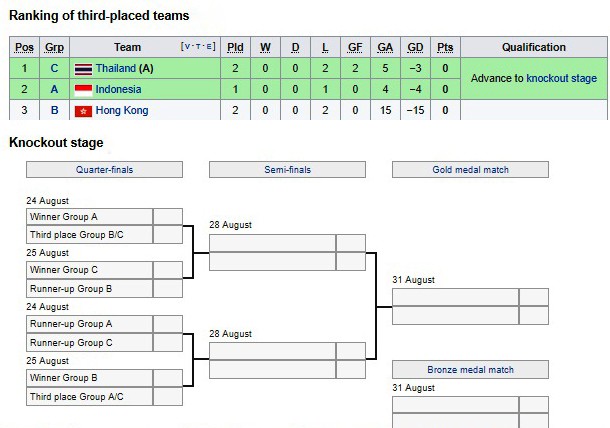Open the Indonesia team link
The height and width of the screenshot is (428, 610).
[x=118, y=89]
